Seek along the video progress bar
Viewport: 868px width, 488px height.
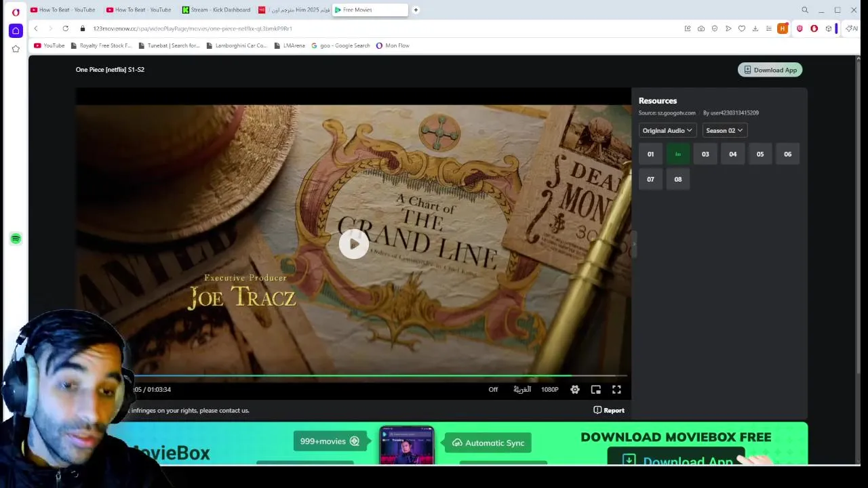coord(380,375)
